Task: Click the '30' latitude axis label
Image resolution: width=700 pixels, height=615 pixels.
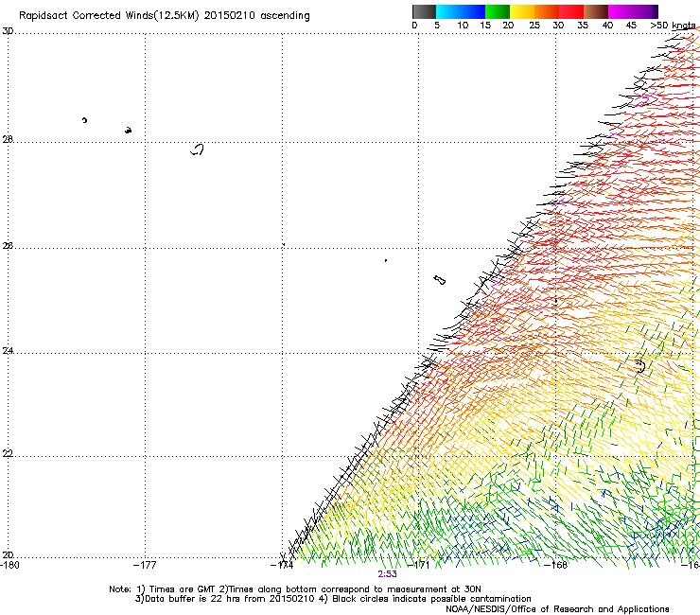Action: click(8, 31)
